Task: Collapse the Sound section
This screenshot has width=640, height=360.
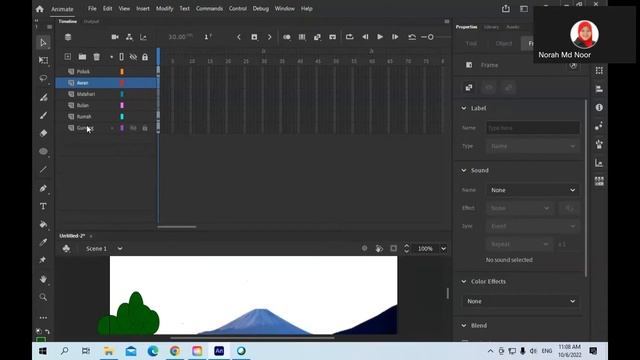Action: point(464,170)
